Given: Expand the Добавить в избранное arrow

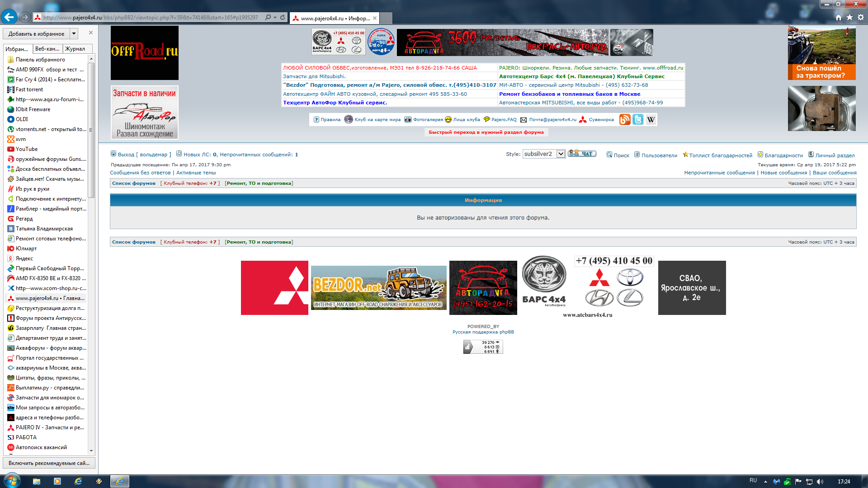Looking at the screenshot, I should tap(74, 33).
